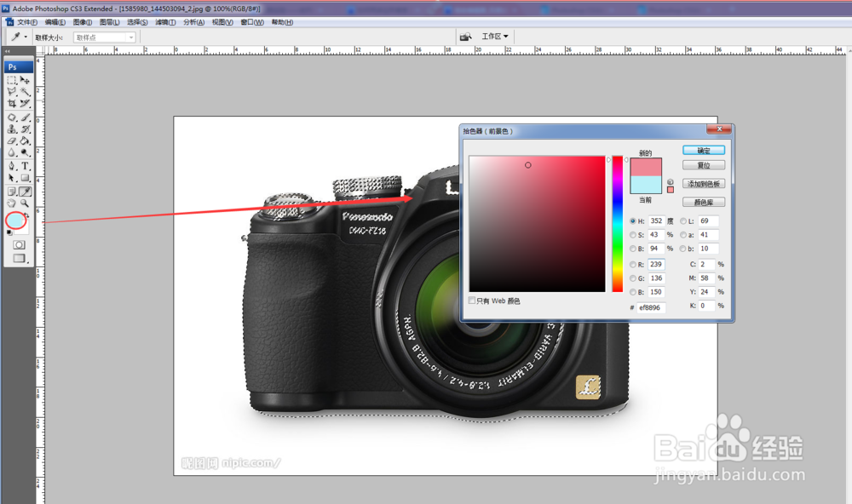This screenshot has height=504, width=852.
Task: Click the web-safe color small swatch
Action: point(671,190)
